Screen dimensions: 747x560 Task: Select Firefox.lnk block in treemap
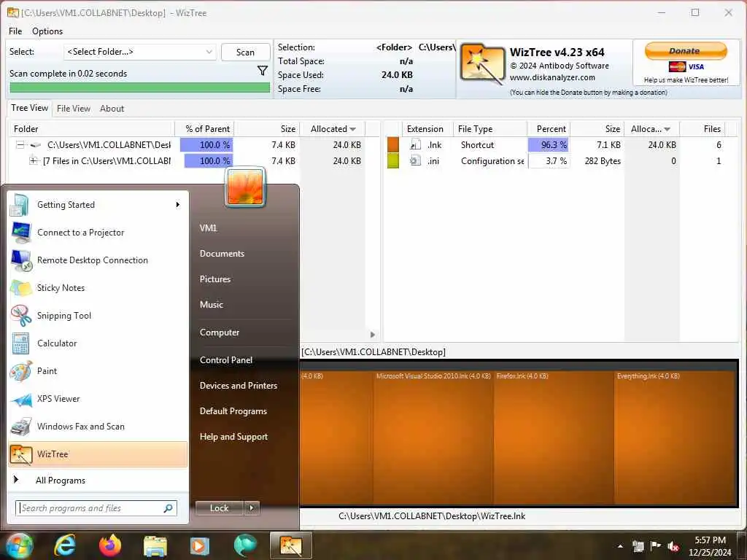click(x=554, y=437)
